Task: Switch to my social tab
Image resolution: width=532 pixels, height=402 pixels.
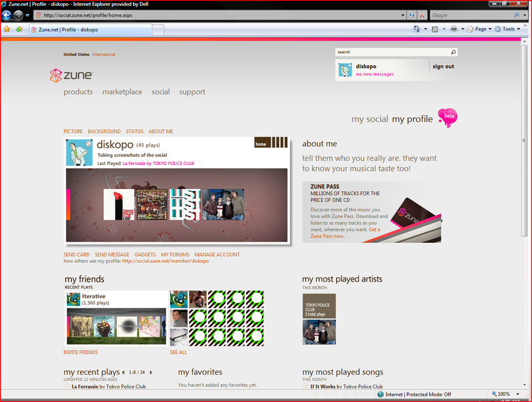Action: click(x=370, y=119)
